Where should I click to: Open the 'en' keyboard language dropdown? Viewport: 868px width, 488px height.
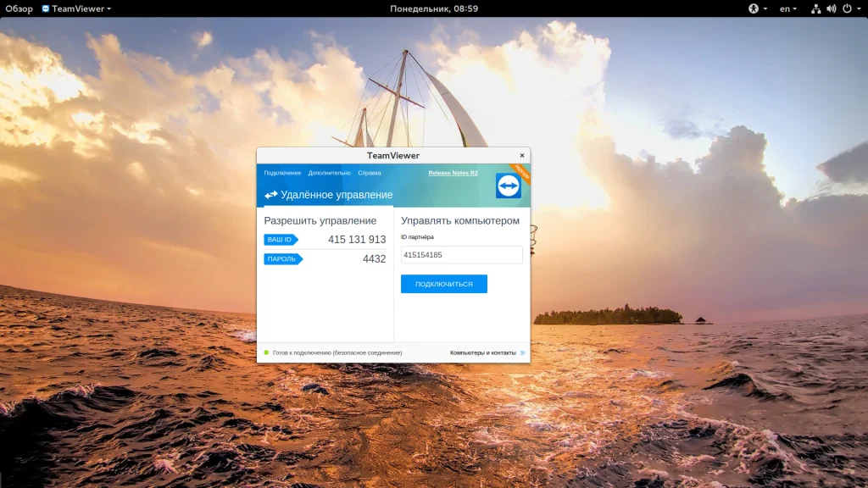[x=787, y=8]
